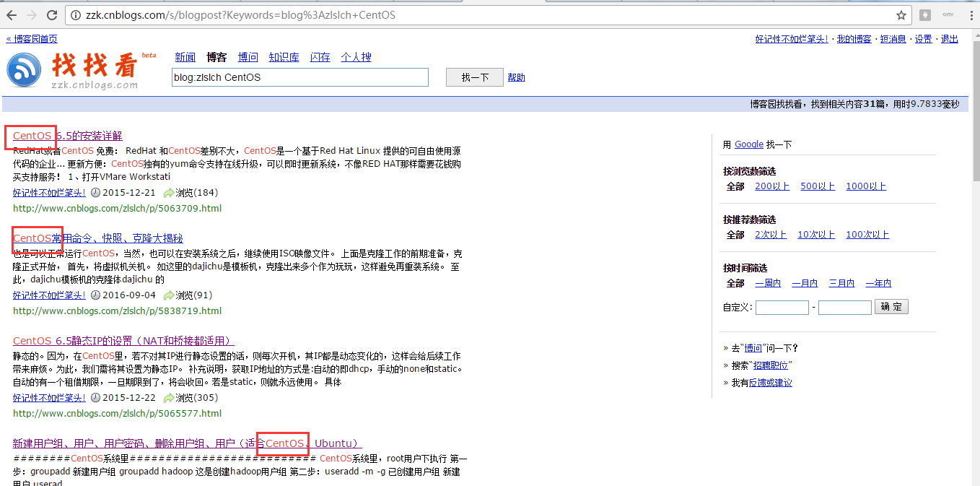Select the 博客 search tab
The height and width of the screenshot is (486, 980).
coord(216,57)
